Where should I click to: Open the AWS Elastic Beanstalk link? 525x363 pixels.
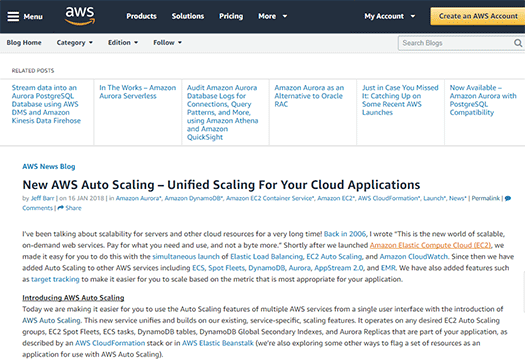pos(218,343)
